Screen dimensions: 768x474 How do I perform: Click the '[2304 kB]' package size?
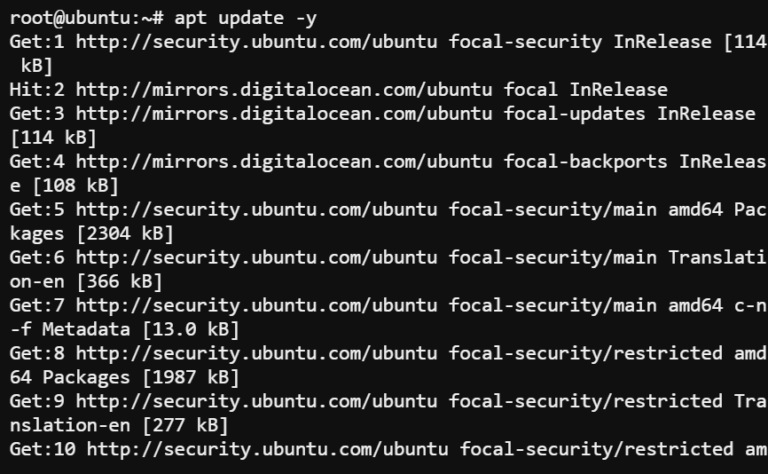point(125,234)
